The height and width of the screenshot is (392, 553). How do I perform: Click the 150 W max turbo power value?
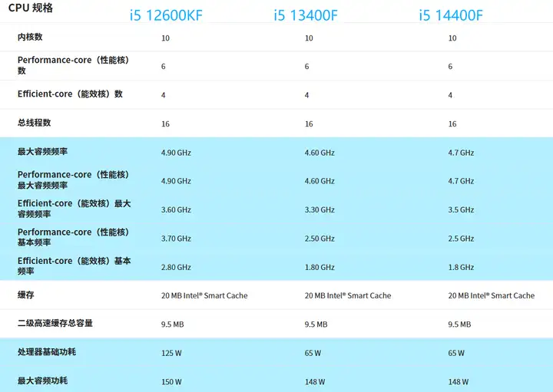(171, 382)
